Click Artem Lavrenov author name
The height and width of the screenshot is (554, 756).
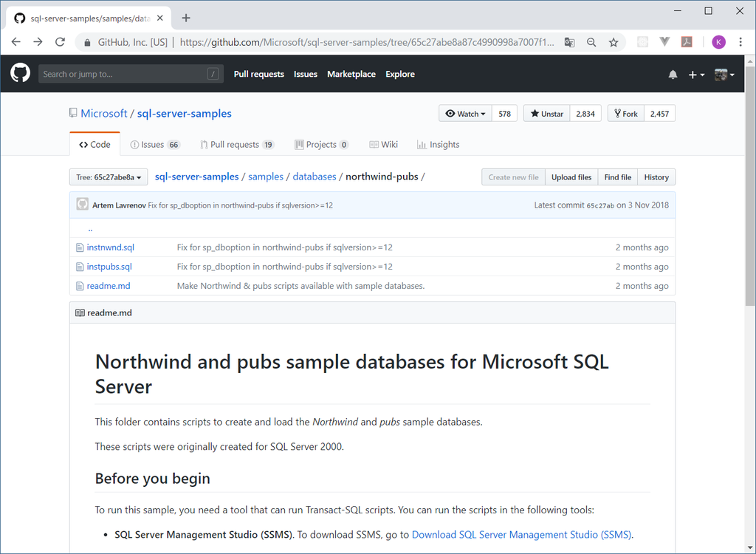pos(119,205)
